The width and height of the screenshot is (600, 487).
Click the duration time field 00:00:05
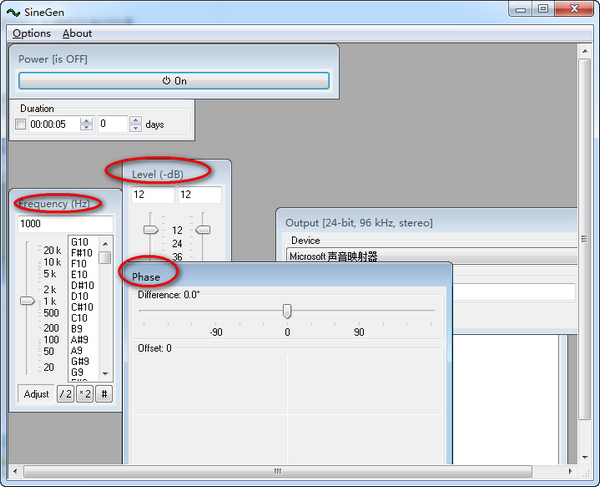[54, 124]
